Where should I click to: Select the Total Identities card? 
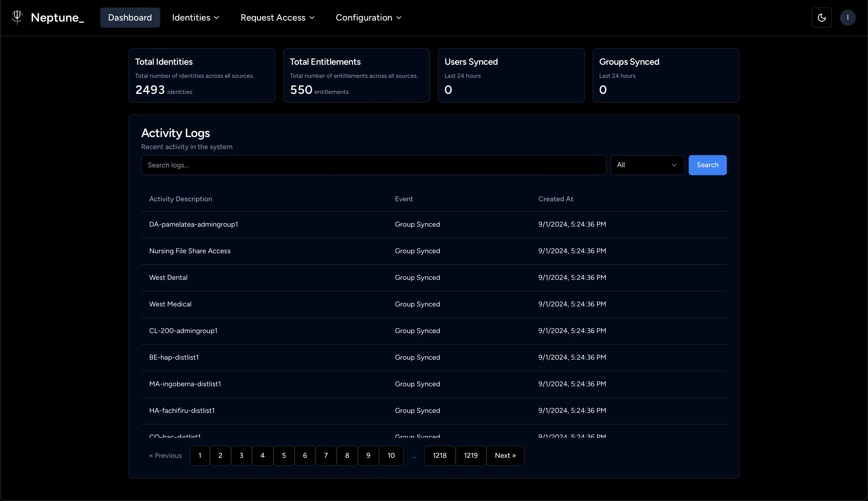click(x=202, y=75)
